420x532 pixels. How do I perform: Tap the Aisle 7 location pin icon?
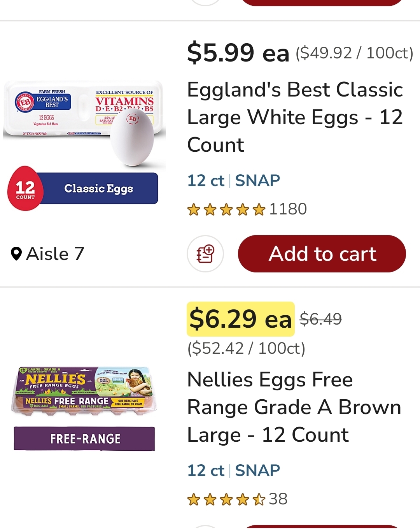pyautogui.click(x=16, y=254)
